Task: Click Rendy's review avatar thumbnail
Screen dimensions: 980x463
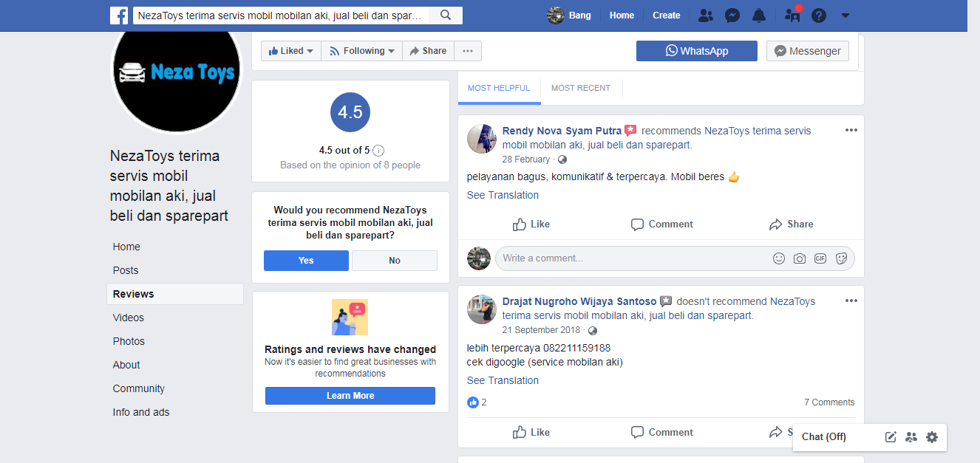Action: [x=481, y=138]
